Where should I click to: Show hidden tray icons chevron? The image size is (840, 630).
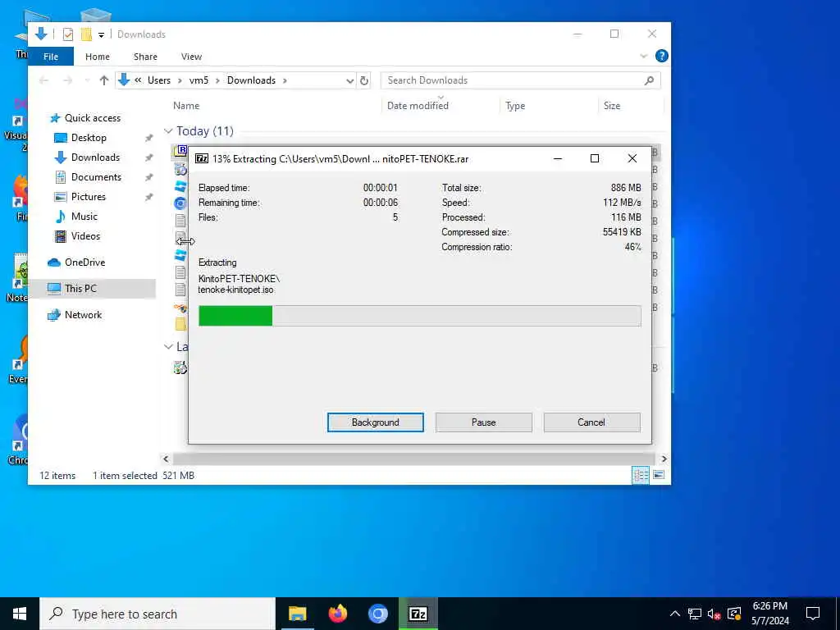coord(674,614)
